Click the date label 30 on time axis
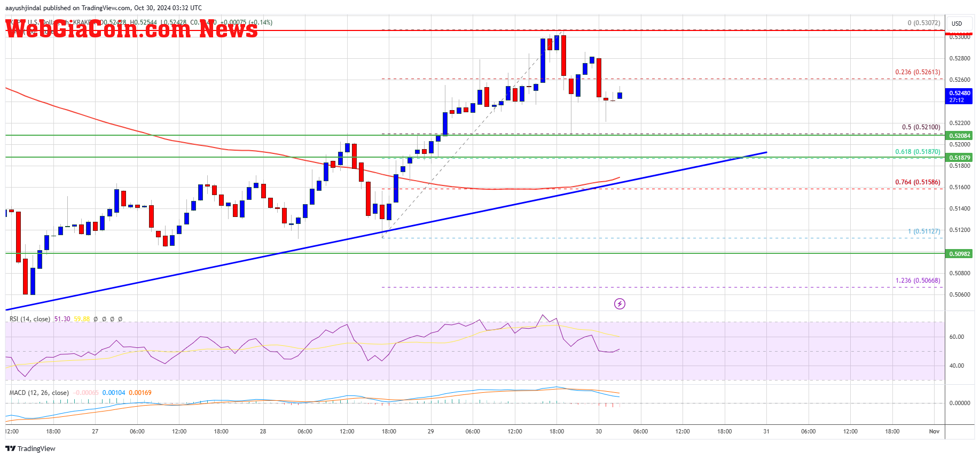Viewport: 980px width, 458px height. coord(599,431)
